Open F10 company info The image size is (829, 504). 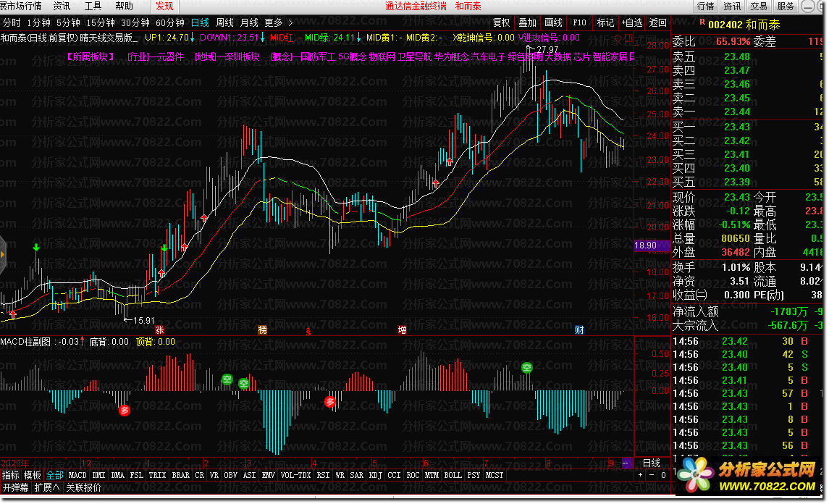(x=579, y=22)
